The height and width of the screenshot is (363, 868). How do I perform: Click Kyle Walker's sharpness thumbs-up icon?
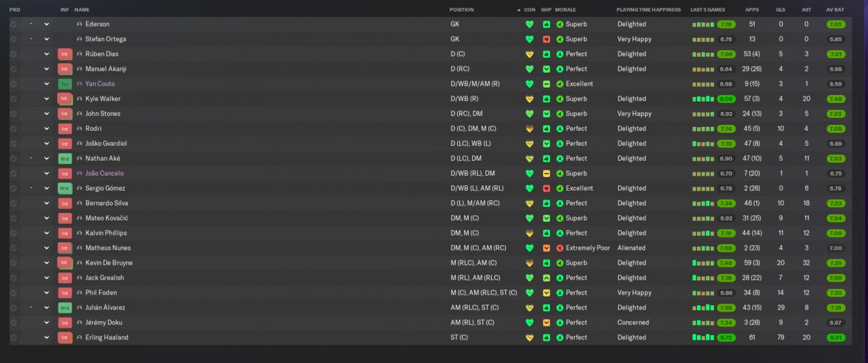pyautogui.click(x=547, y=99)
